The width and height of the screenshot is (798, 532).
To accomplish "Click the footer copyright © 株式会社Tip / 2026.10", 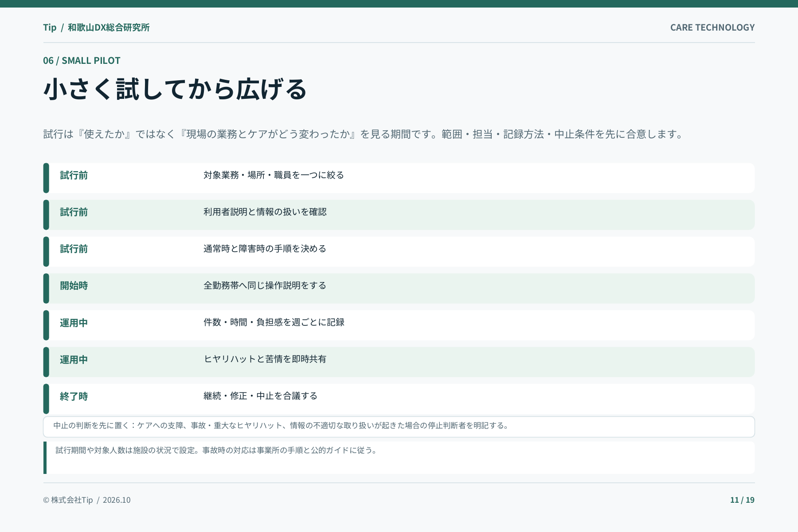I will pyautogui.click(x=87, y=500).
